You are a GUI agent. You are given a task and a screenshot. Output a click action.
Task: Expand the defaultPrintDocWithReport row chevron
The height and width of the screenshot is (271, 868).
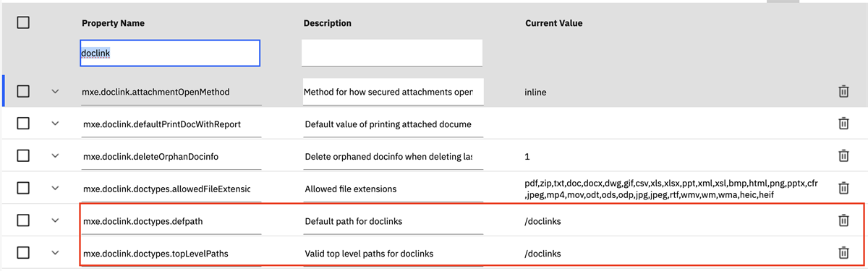(55, 124)
